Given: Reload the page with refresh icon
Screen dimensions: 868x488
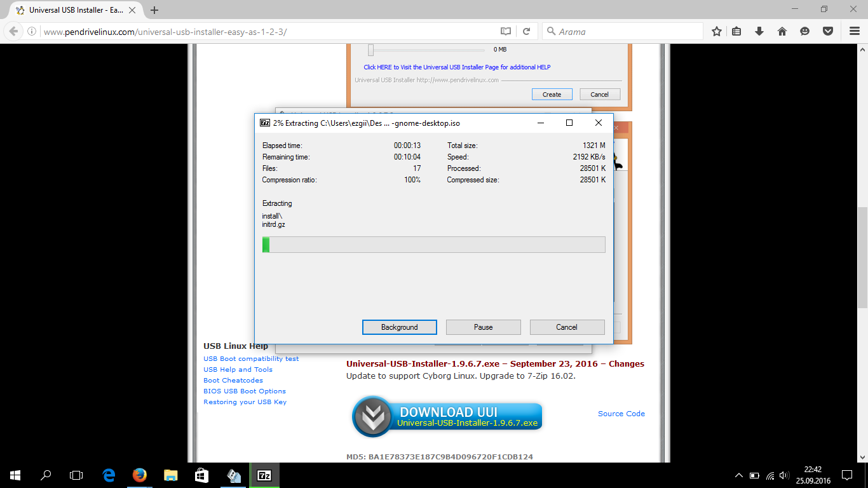Looking at the screenshot, I should click(526, 31).
